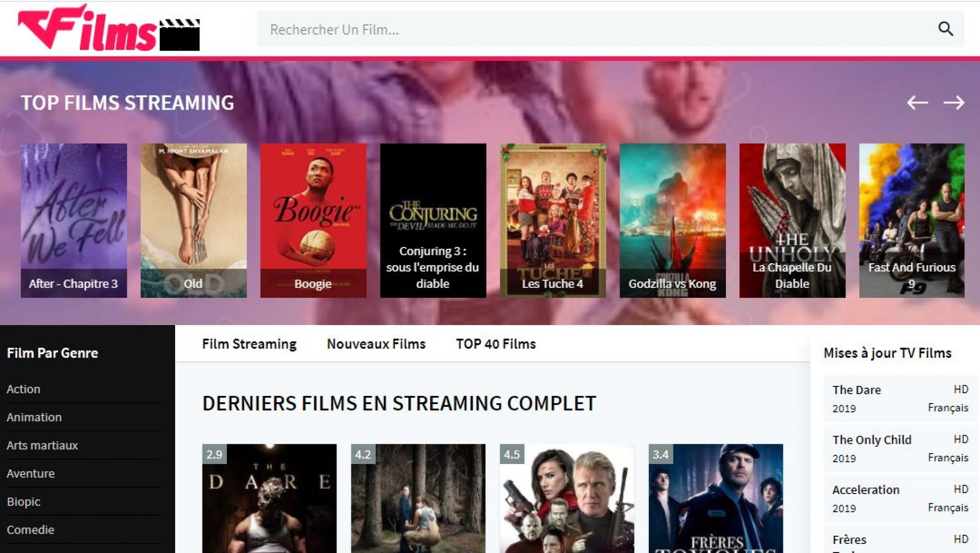Select Action genre in sidebar

coord(23,389)
